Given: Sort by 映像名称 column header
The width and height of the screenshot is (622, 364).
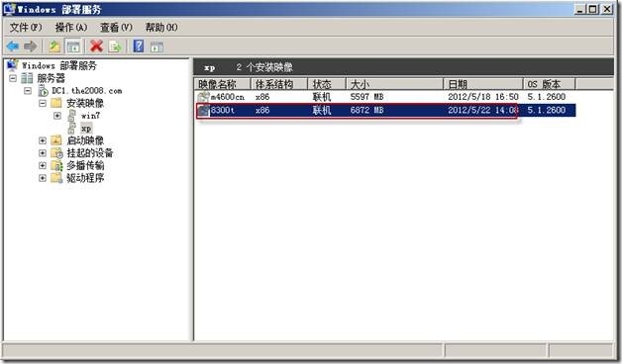Looking at the screenshot, I should coord(223,84).
